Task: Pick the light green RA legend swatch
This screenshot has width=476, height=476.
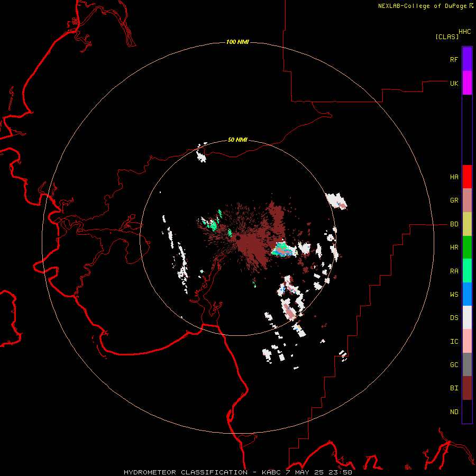Action: pyautogui.click(x=467, y=271)
